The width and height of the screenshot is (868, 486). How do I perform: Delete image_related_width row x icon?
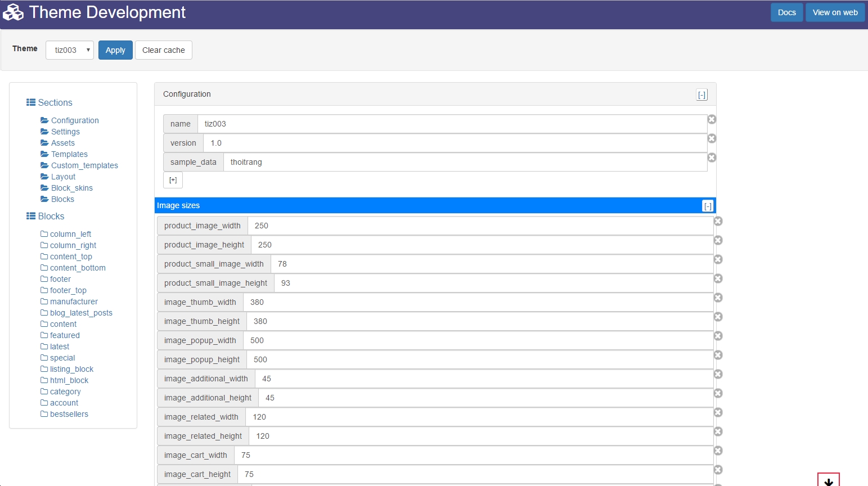(x=718, y=412)
